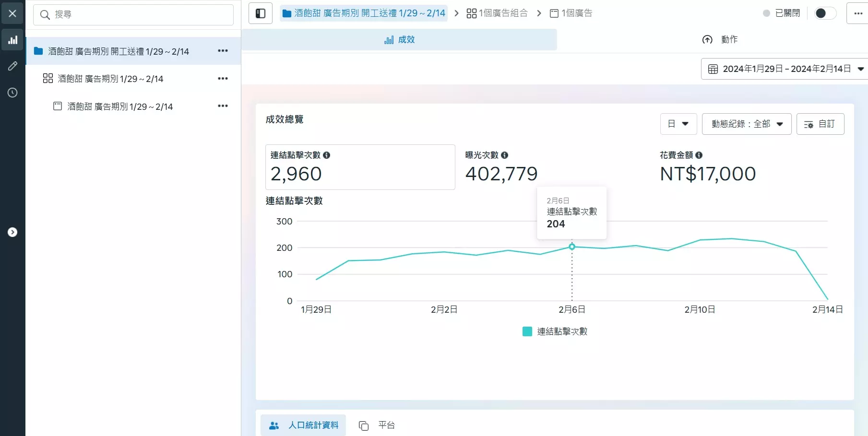
Task: Click info icon next to 花費金額
Action: (699, 155)
